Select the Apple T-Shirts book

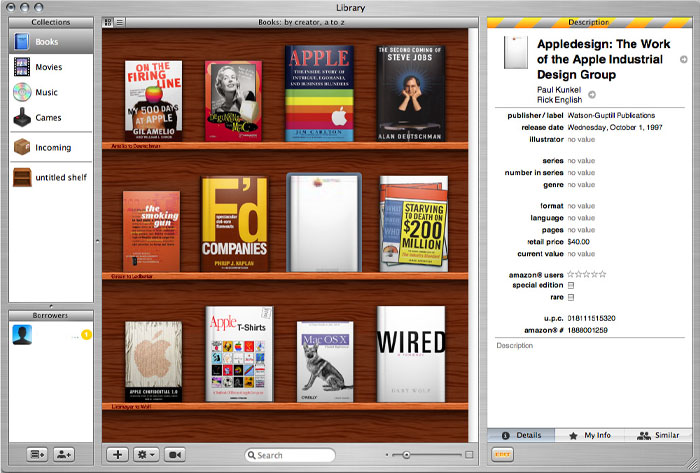(239, 354)
